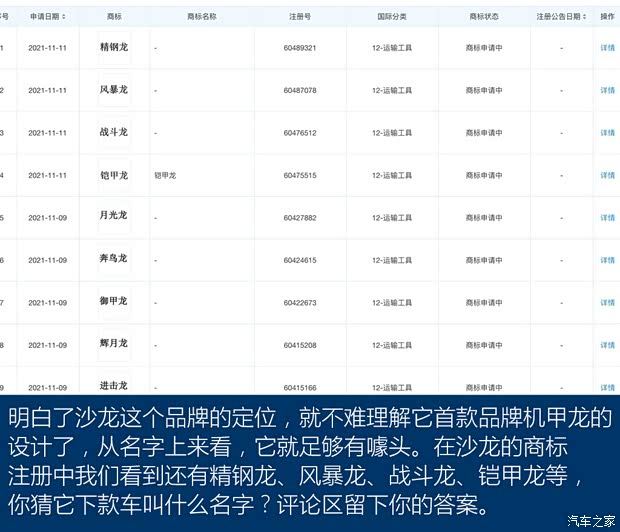
Task: Click the 商标 column header
Action: 114,17
